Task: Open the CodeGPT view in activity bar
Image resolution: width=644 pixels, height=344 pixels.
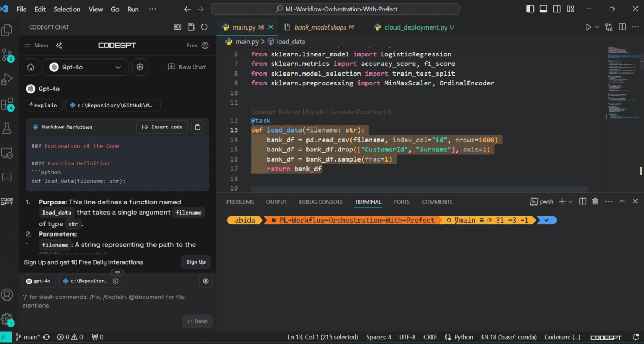Action: click(x=7, y=201)
